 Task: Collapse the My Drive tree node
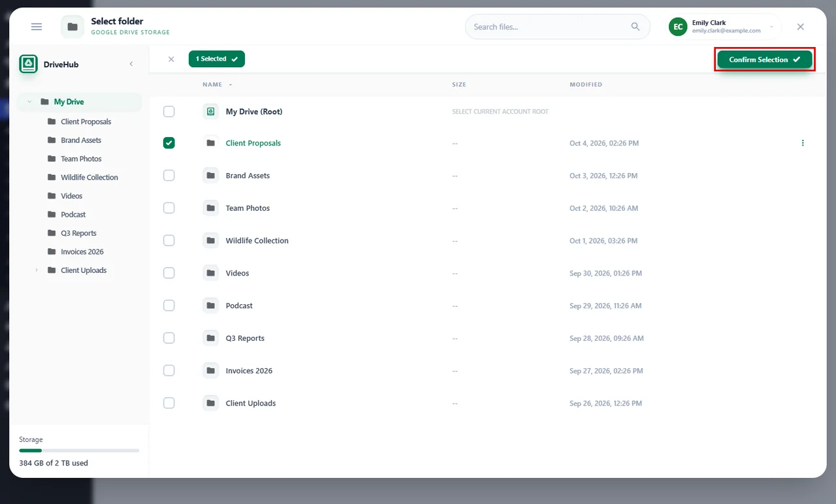click(x=29, y=102)
